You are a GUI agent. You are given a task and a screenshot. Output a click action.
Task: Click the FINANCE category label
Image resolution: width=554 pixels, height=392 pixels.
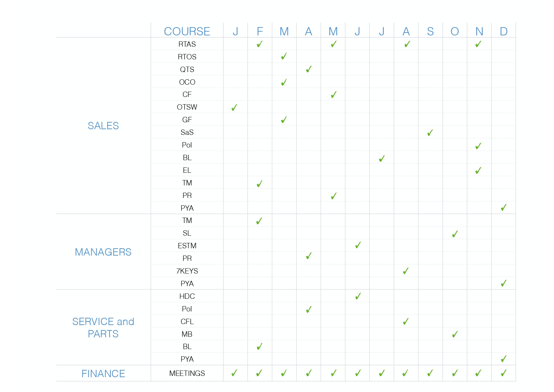(103, 374)
